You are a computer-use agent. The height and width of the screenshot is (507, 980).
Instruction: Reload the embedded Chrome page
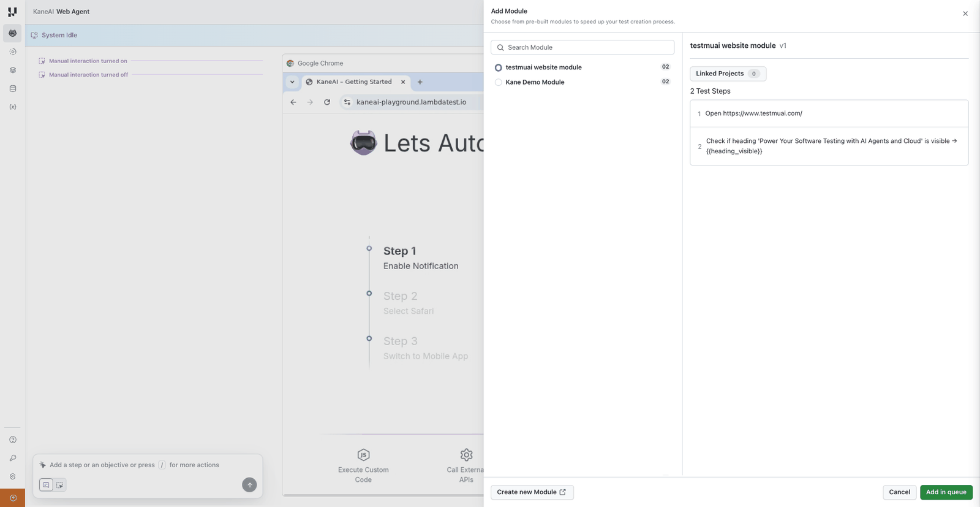coord(327,102)
